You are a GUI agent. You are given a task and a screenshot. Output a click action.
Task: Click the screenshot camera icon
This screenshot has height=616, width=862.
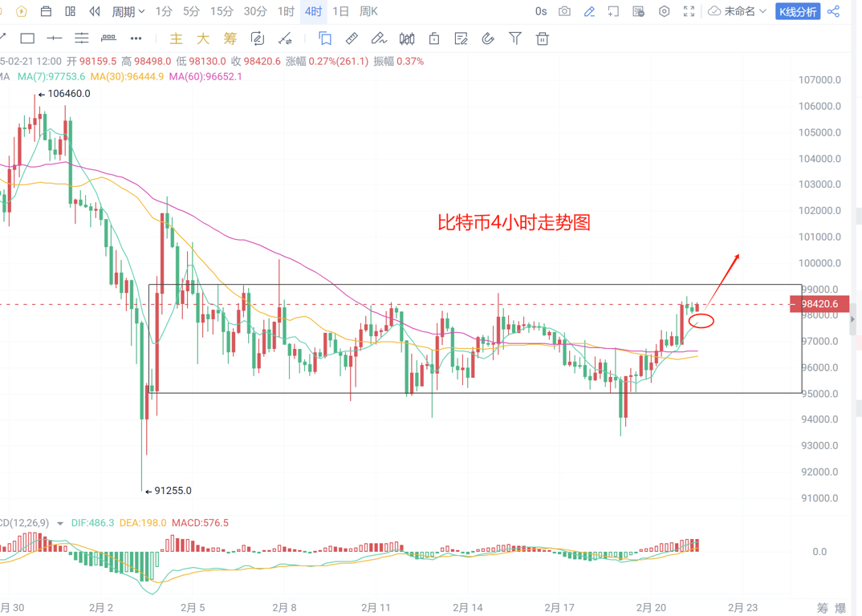[x=564, y=11]
